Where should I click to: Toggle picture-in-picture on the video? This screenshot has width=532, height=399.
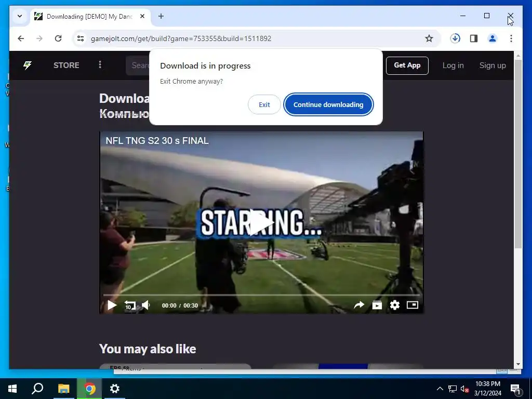click(413, 305)
